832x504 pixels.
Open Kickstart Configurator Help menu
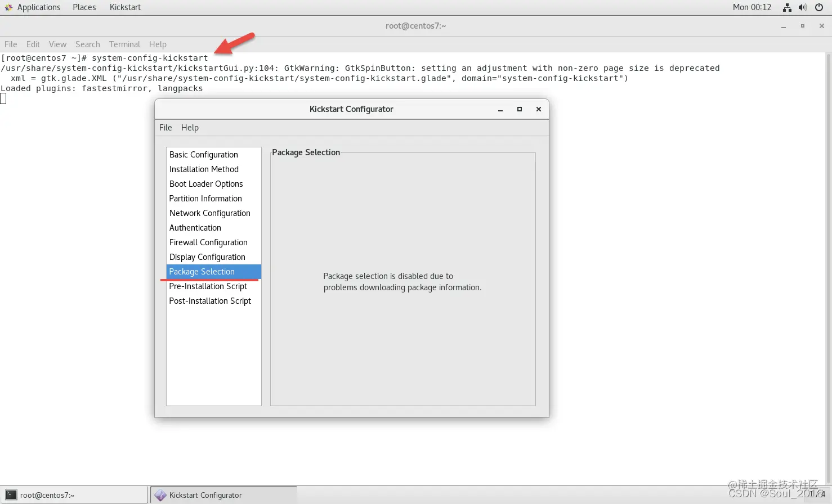point(190,128)
